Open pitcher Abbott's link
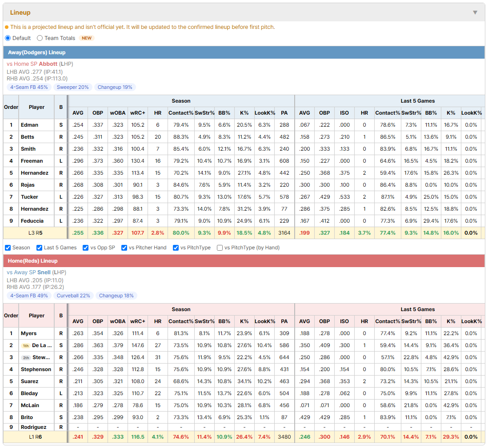 pos(48,64)
